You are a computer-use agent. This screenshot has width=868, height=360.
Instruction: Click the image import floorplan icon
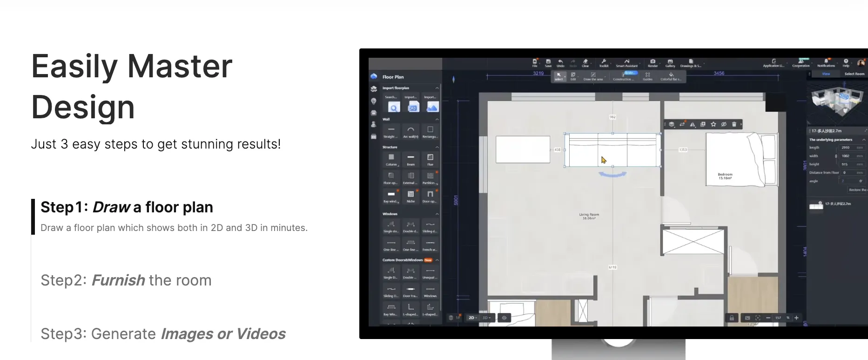point(432,107)
